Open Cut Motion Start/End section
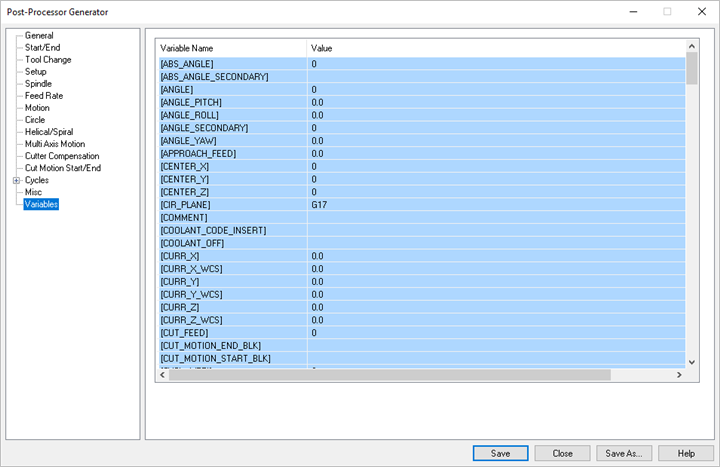This screenshot has height=467, width=720. (63, 168)
